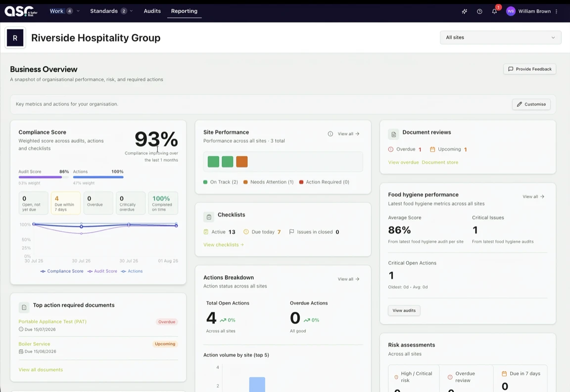This screenshot has height=392, width=570.
Task: Click the Due in 7 days calendar icon
Action: [x=504, y=374]
